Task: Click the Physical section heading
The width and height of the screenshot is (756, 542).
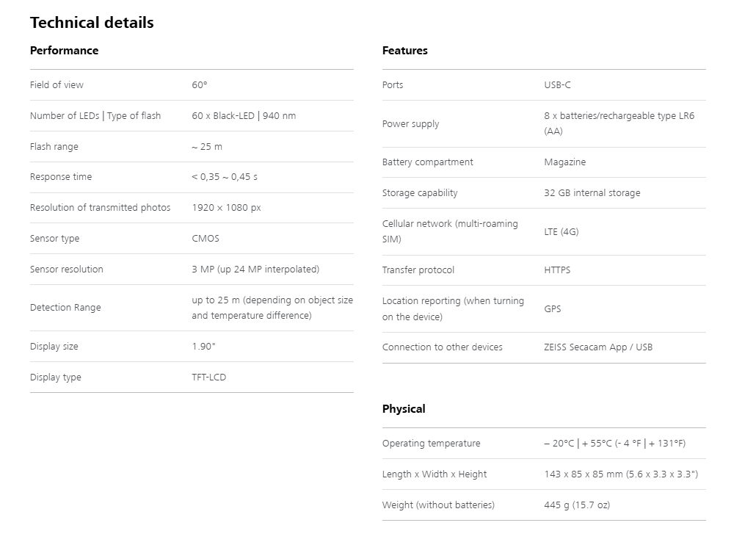Action: pos(404,409)
